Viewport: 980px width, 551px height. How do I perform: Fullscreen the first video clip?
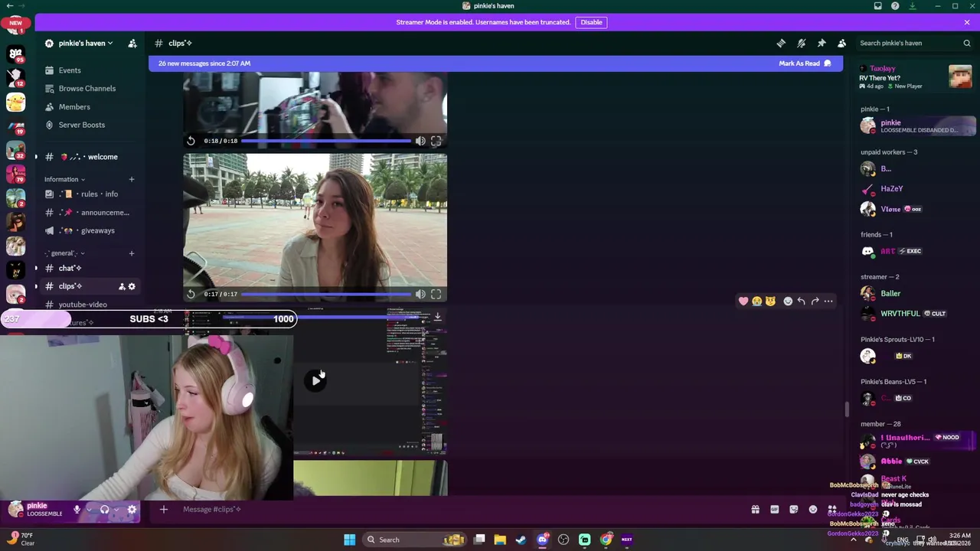[x=436, y=141]
